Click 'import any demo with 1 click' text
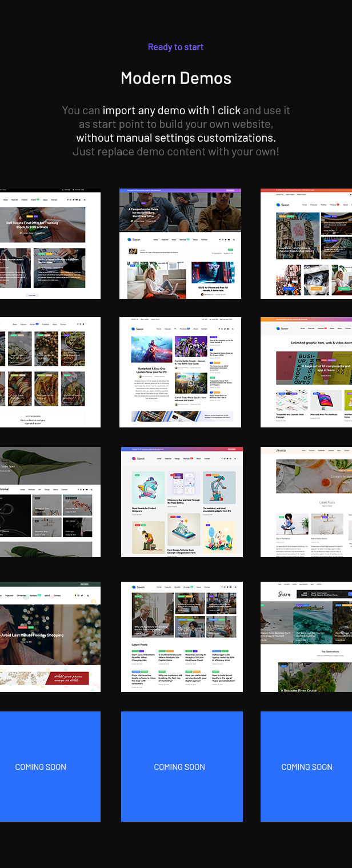Screen dimensions: 352x868 (171, 110)
